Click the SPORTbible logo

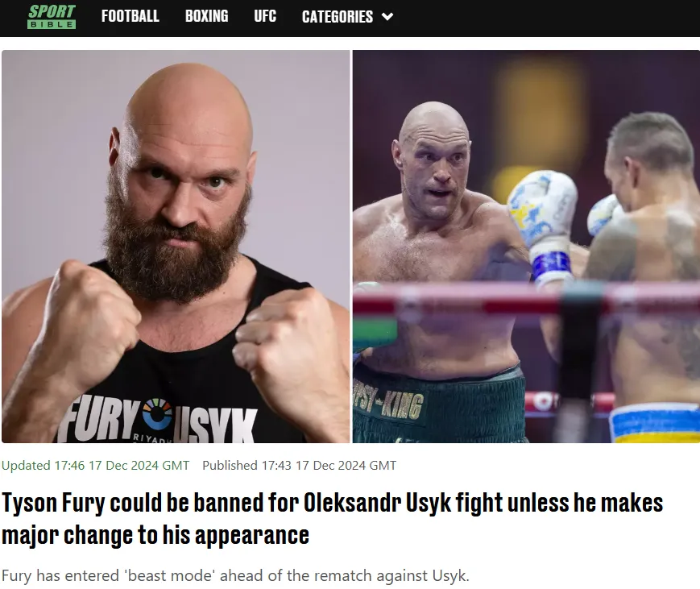(52, 17)
